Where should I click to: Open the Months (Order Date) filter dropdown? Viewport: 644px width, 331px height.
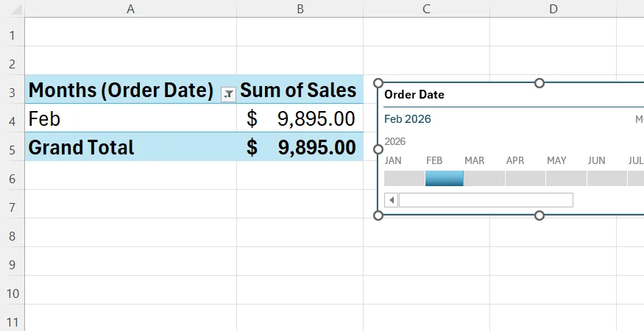tap(228, 94)
